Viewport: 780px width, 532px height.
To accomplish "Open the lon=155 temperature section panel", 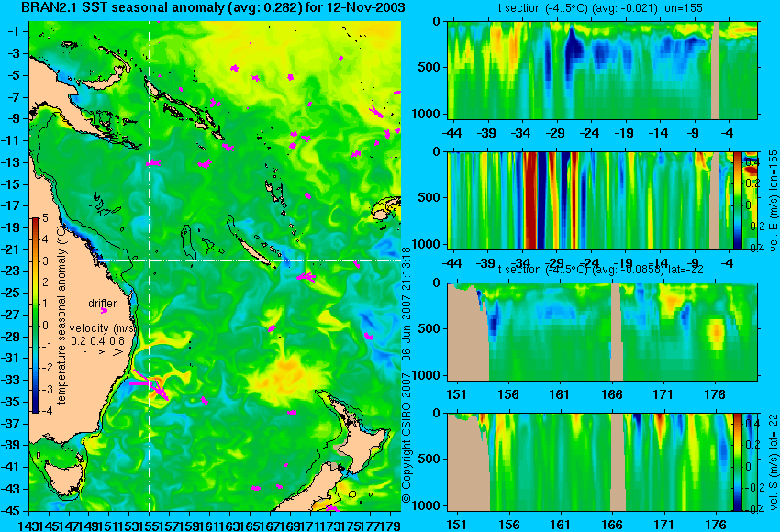I will 602,70.
